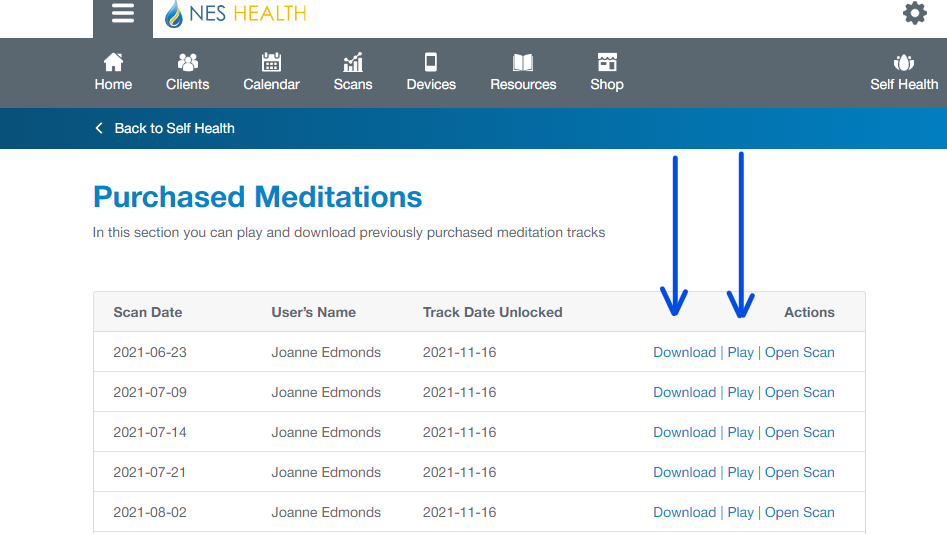Viewport: 947px width, 534px height.
Task: Click the Track Date Unlocked column header
Action: [492, 312]
